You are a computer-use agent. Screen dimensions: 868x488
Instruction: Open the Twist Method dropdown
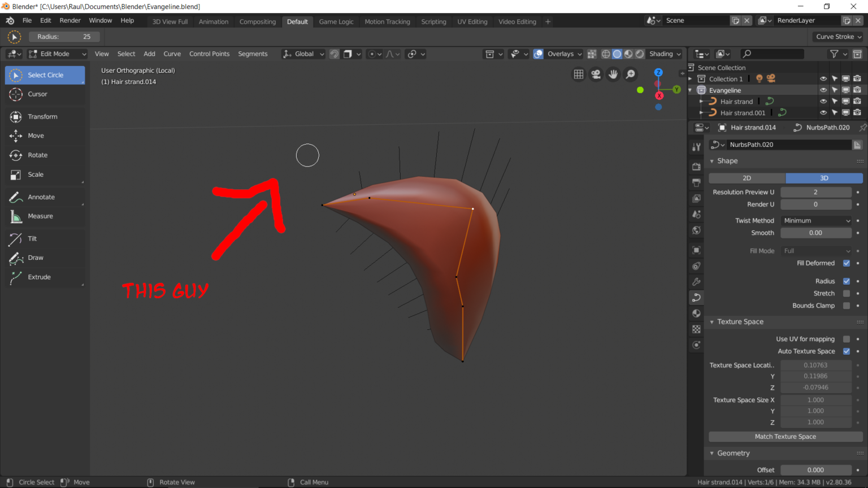pyautogui.click(x=815, y=220)
